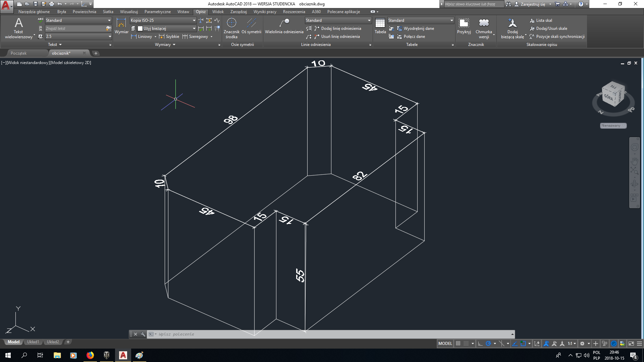Switch to the Układ1 layout tab

[x=33, y=342]
